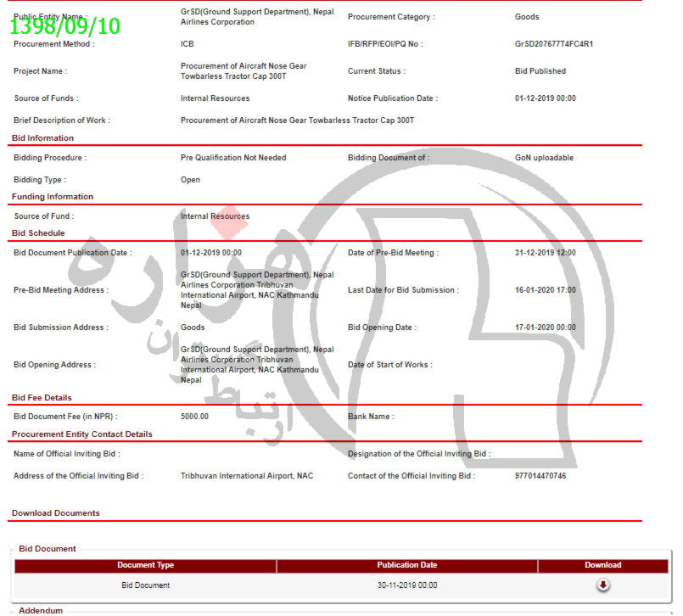Click the bid fee value 5000.00
The image size is (683, 616).
tap(194, 417)
